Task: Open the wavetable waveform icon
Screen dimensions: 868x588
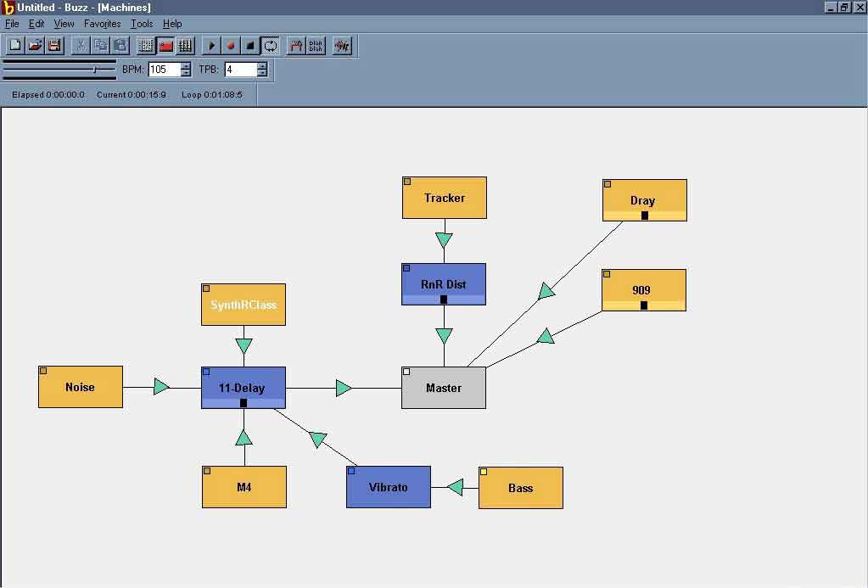Action: click(341, 45)
